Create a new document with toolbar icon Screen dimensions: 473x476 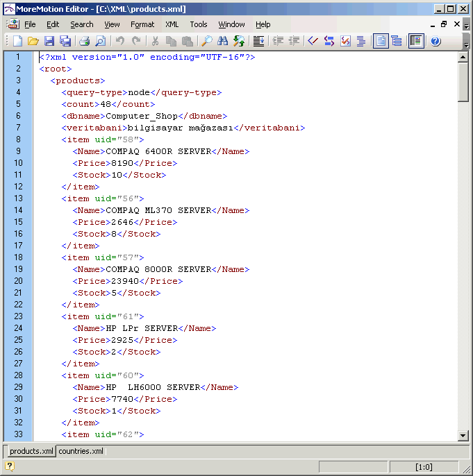17,41
